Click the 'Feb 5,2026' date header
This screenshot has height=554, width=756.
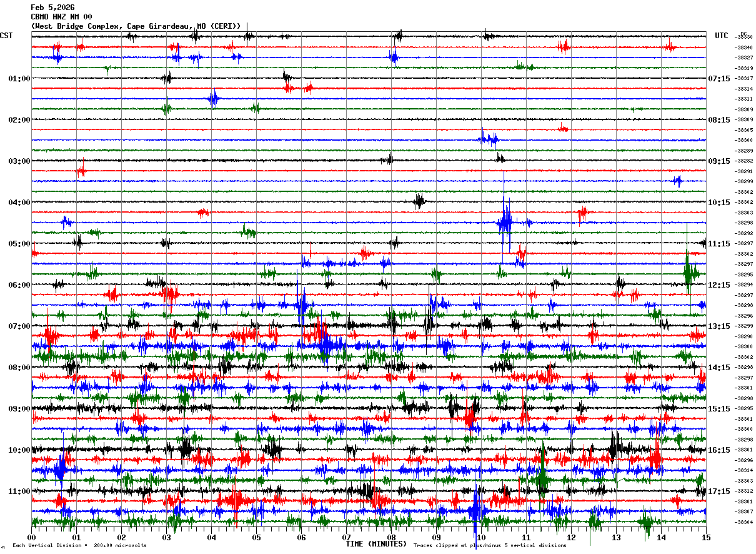click(52, 8)
